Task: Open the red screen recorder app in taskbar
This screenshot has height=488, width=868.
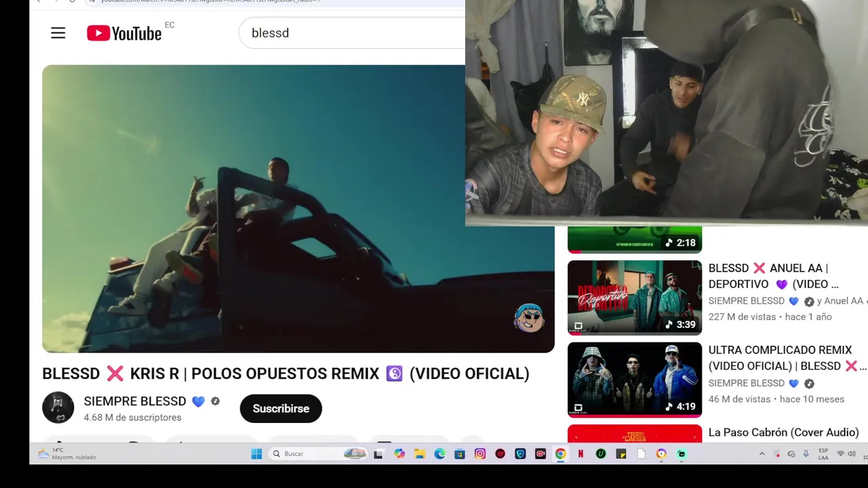Action: click(540, 454)
